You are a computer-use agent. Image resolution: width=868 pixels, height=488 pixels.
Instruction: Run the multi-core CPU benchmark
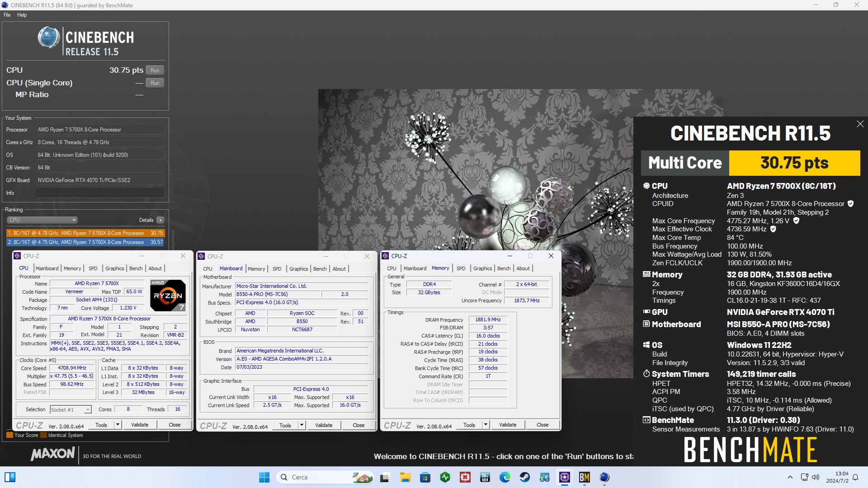click(x=155, y=70)
